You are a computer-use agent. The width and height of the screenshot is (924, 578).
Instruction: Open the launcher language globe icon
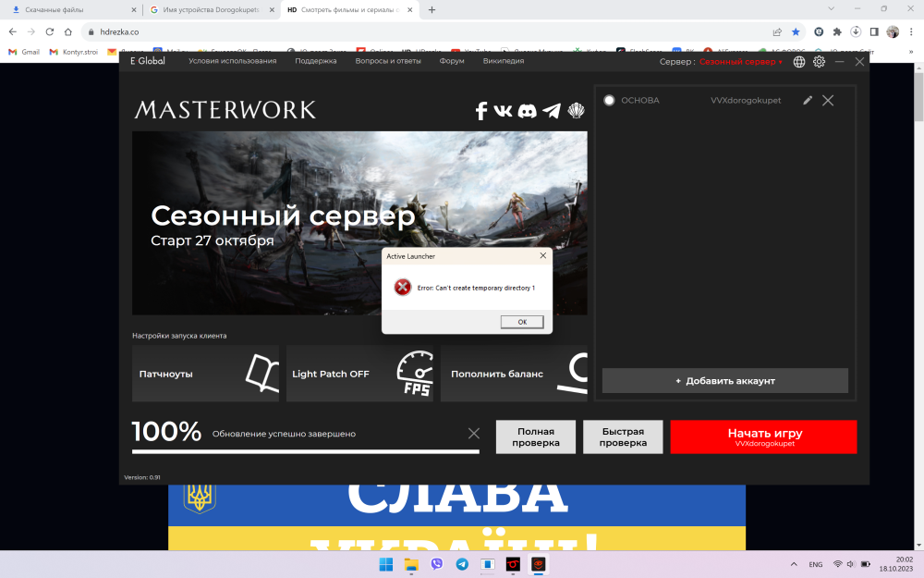[x=799, y=62]
